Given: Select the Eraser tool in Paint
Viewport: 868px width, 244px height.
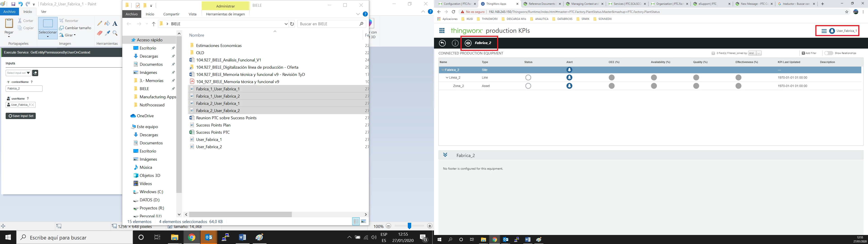Looking at the screenshot, I should (x=99, y=33).
